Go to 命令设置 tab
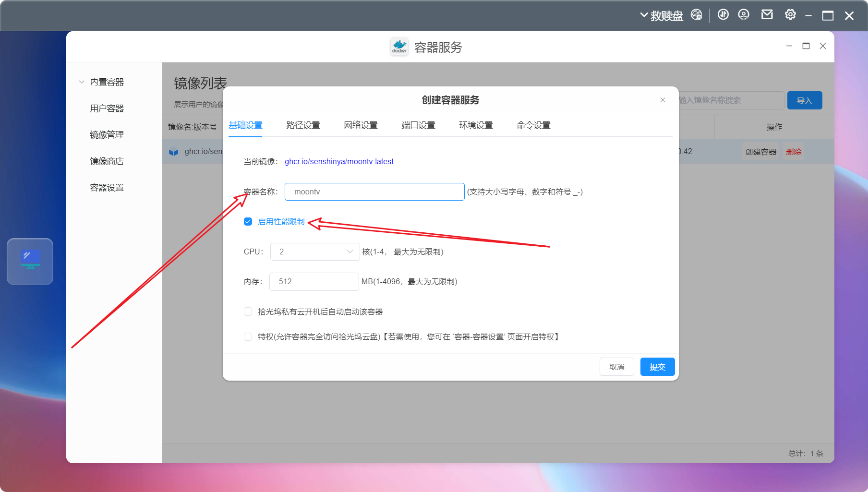 533,125
